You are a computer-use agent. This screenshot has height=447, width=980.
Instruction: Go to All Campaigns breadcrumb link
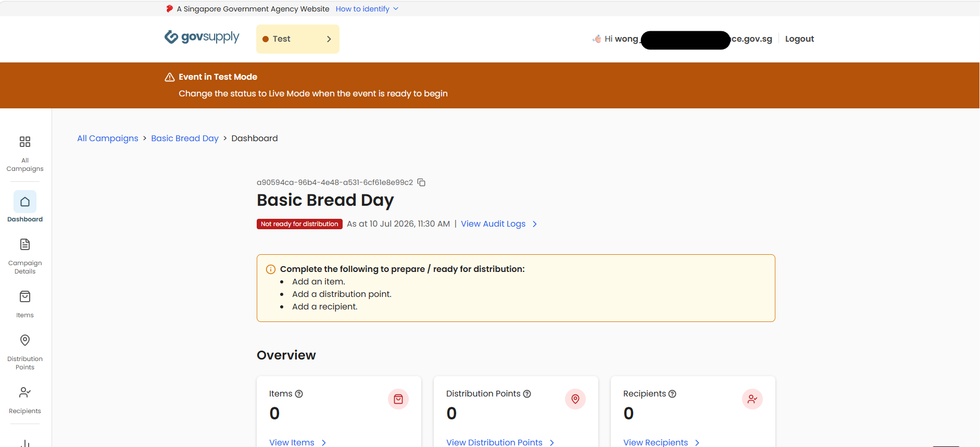coord(108,138)
